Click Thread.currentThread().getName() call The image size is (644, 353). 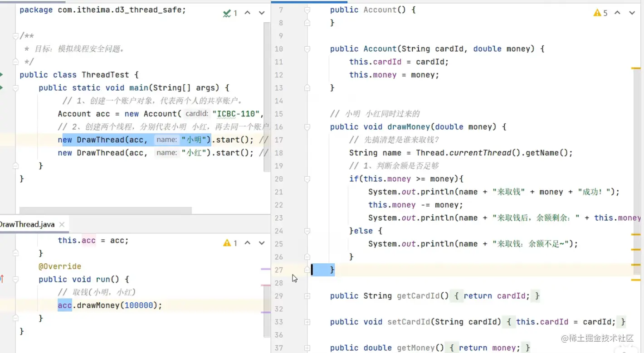(x=492, y=153)
